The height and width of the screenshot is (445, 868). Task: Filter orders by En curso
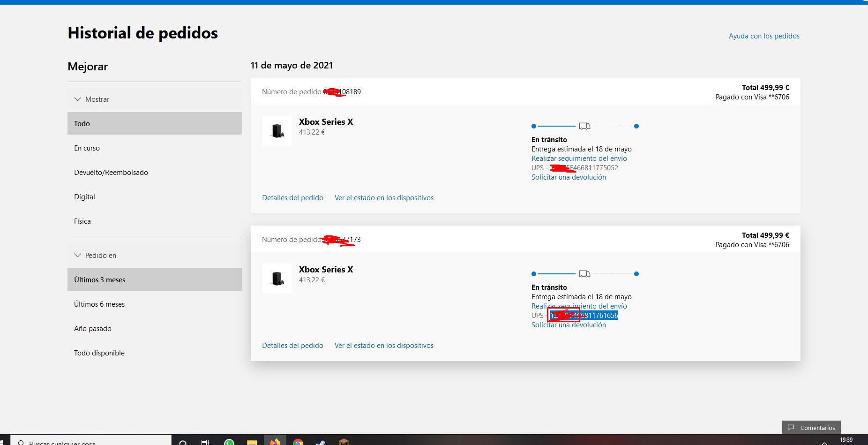point(155,148)
